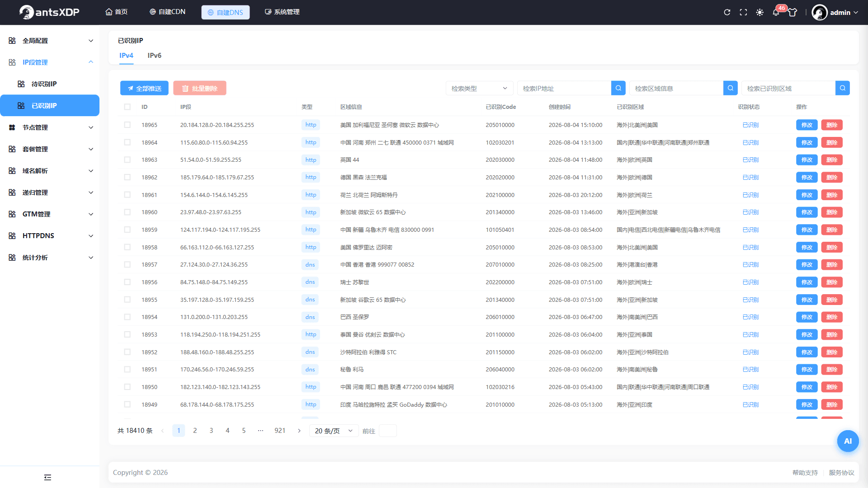This screenshot has height=488, width=868.
Task: Click 删除 for row 18959
Action: 831,230
